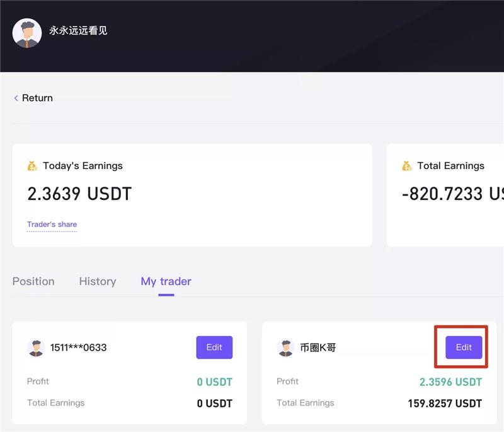Screen dimensions: 504x432
Task: Click the Profit label for 币圈K哥
Action: pos(288,382)
